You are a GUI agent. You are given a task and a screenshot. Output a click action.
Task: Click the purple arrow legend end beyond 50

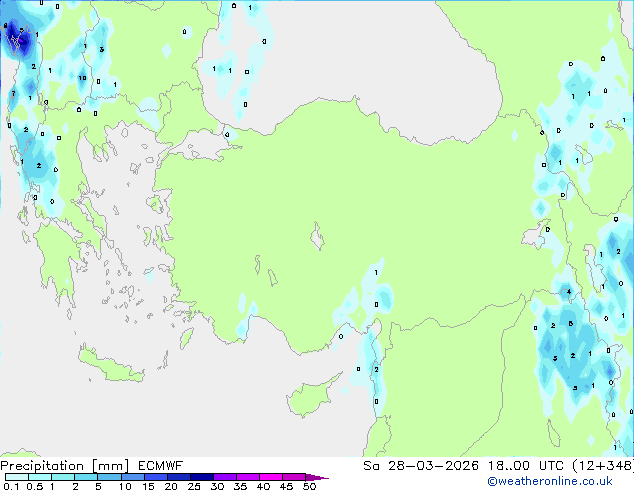point(317,477)
